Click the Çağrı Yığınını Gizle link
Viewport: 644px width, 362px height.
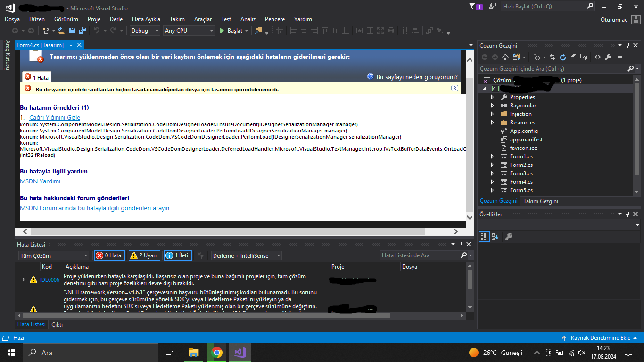coord(55,118)
